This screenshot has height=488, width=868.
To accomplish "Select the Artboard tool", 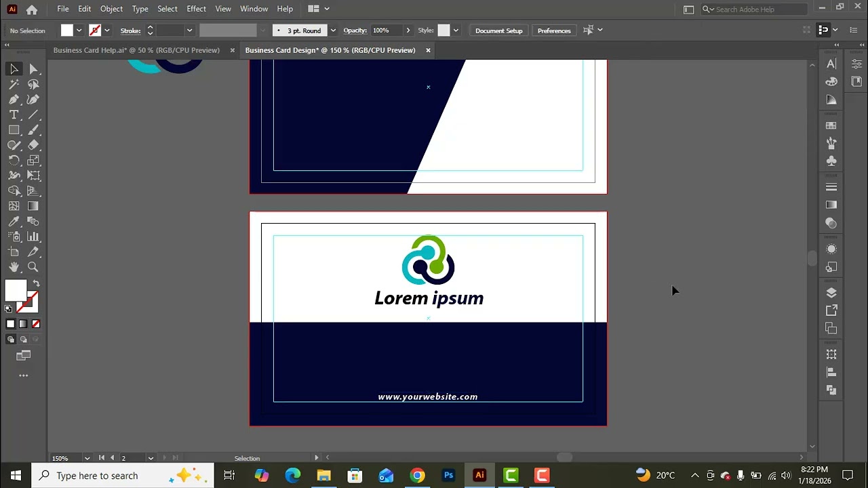I will (x=14, y=252).
